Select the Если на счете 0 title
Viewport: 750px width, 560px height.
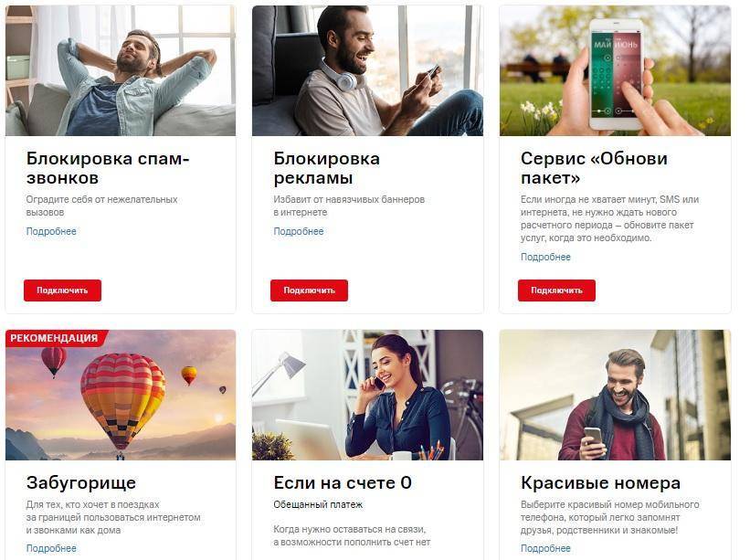coord(343,482)
